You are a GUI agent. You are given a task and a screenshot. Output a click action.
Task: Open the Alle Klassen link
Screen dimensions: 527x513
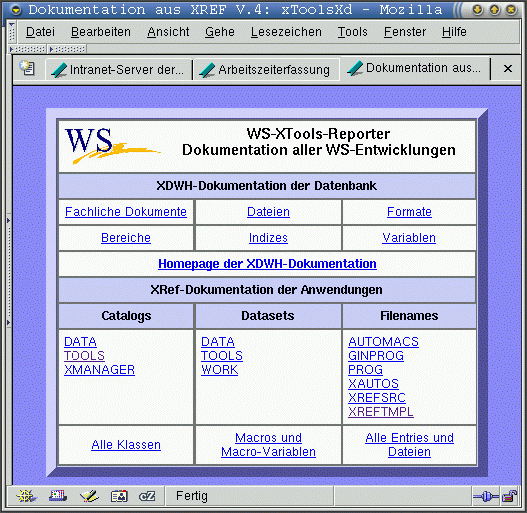coord(126,445)
